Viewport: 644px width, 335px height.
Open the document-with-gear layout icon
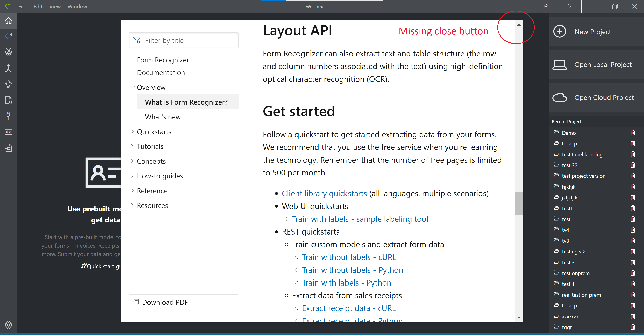[x=8, y=100]
